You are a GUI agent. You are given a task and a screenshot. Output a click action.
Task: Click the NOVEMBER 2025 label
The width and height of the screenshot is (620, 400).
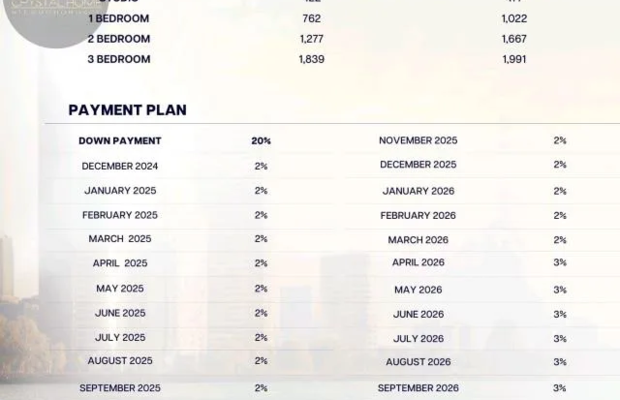418,140
